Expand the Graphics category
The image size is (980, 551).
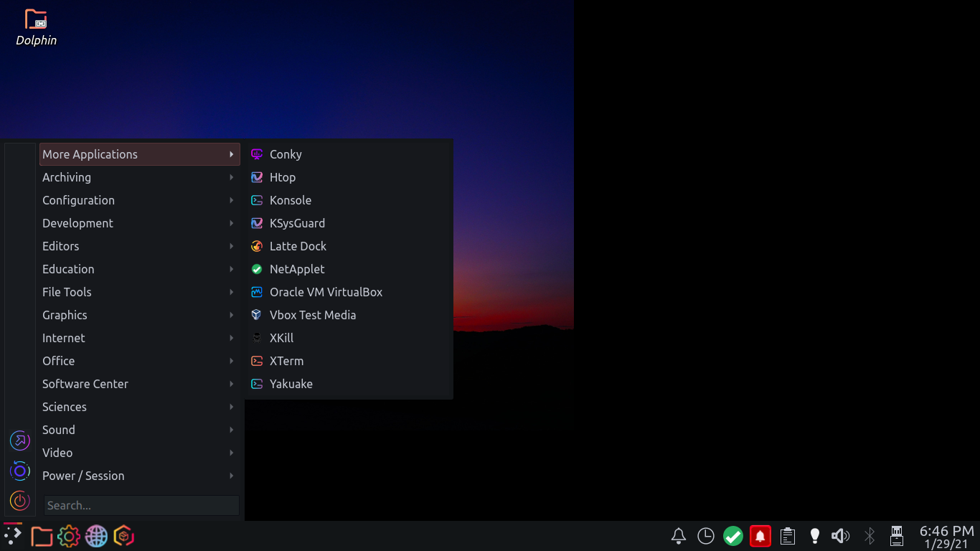click(x=139, y=315)
